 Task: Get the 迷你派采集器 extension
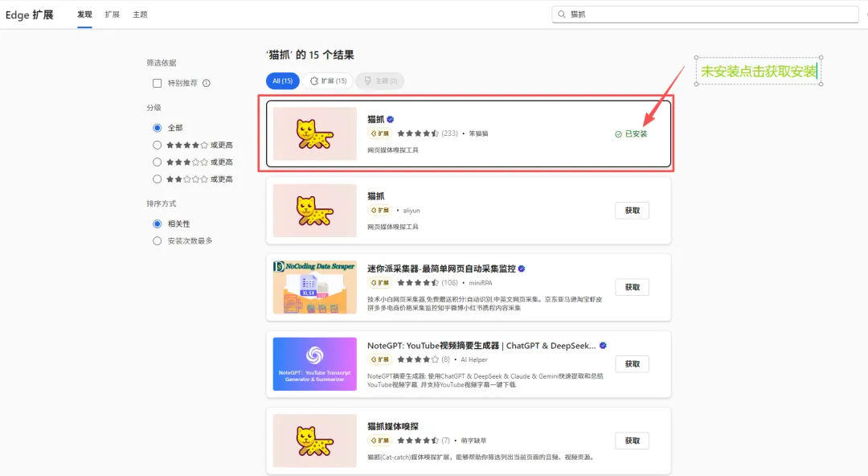point(633,287)
